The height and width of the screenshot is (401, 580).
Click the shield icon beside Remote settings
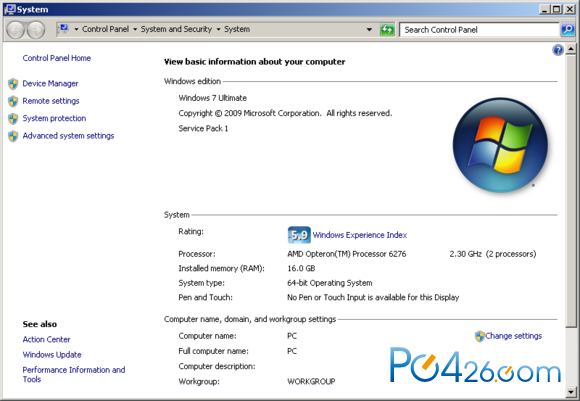point(13,101)
